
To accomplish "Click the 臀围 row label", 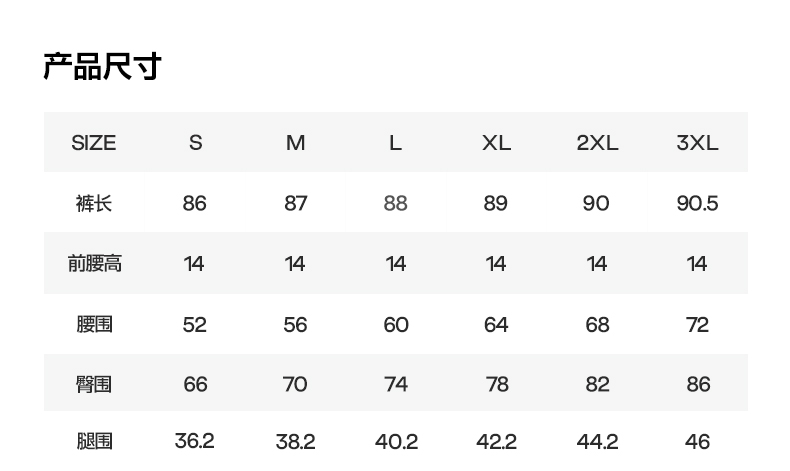I will coord(94,384).
